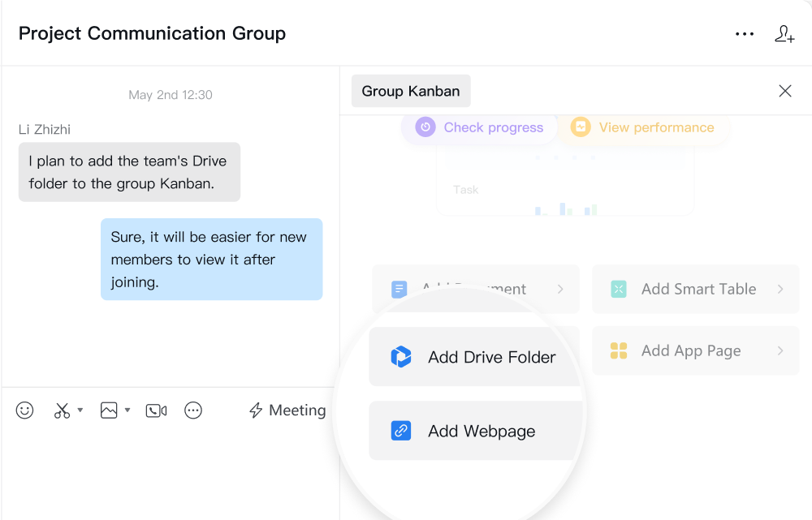Click the Add Webpage link icon
Image resolution: width=812 pixels, height=520 pixels.
401,431
